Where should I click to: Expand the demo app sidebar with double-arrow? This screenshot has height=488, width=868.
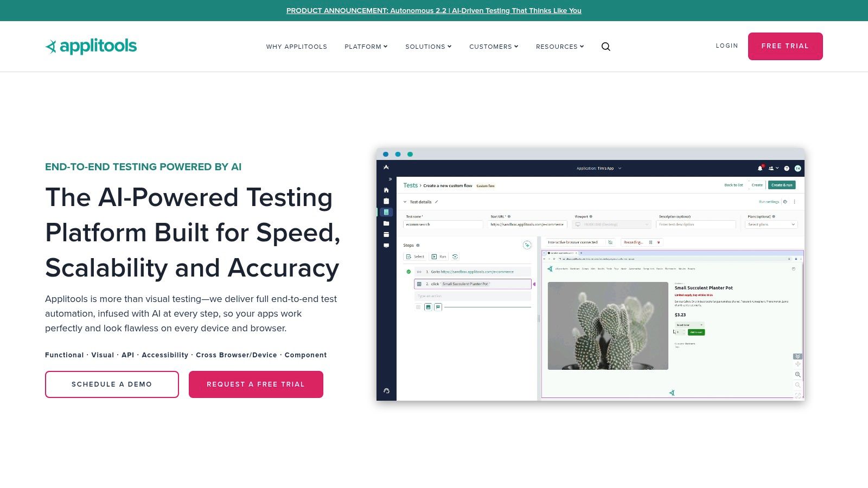tap(390, 179)
